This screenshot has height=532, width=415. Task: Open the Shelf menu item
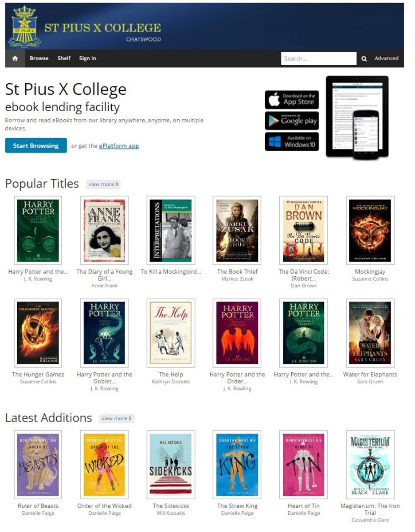click(64, 59)
